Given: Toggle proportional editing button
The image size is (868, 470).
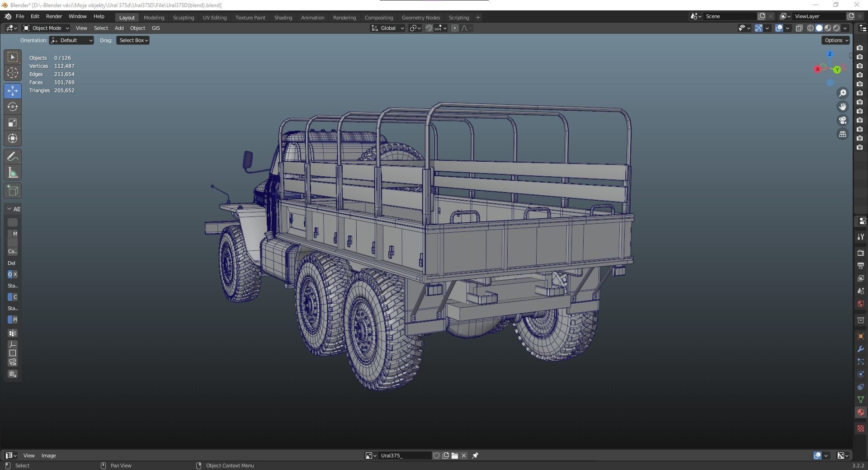Looking at the screenshot, I should tap(455, 28).
